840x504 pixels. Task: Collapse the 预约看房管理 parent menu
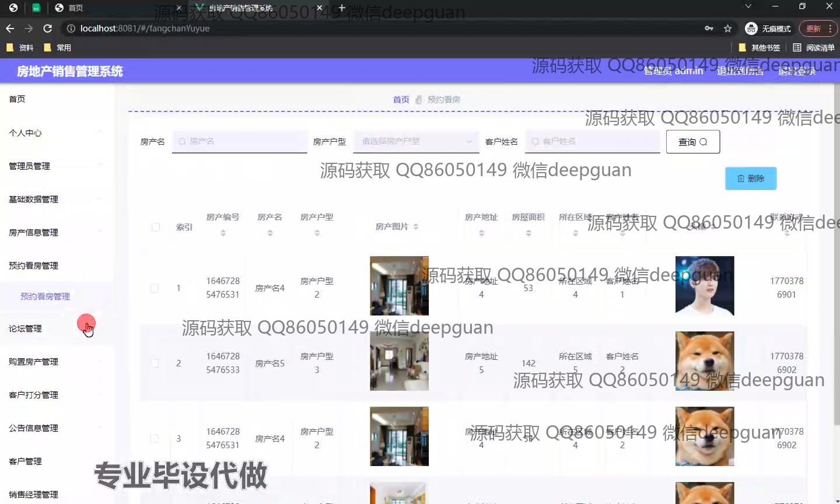point(57,265)
